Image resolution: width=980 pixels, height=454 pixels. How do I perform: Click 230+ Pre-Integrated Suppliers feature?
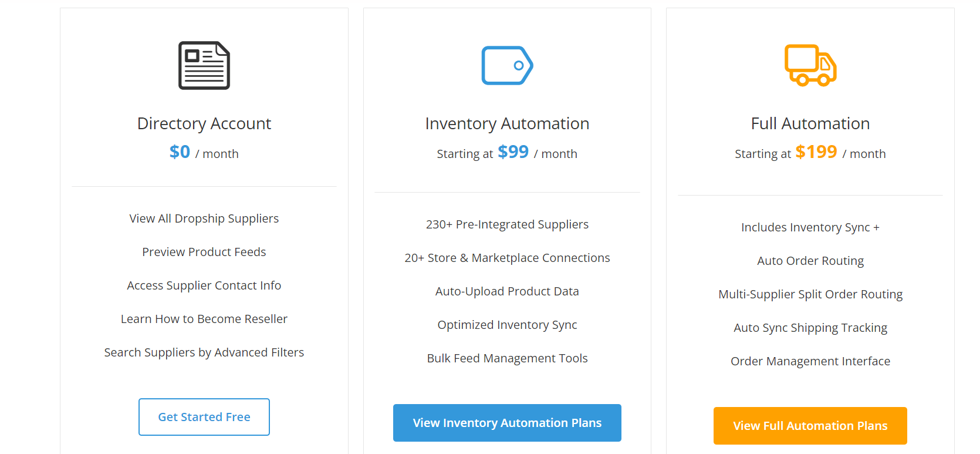(507, 224)
